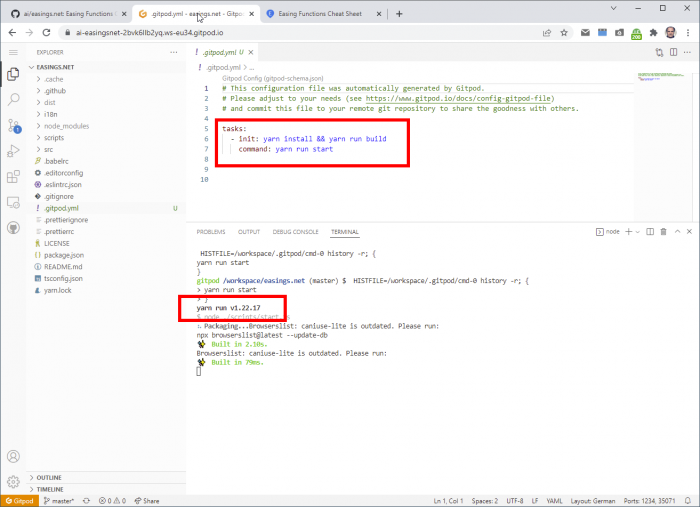This screenshot has height=507, width=700.
Task: Click synchronize changes icon in status bar
Action: (86, 501)
